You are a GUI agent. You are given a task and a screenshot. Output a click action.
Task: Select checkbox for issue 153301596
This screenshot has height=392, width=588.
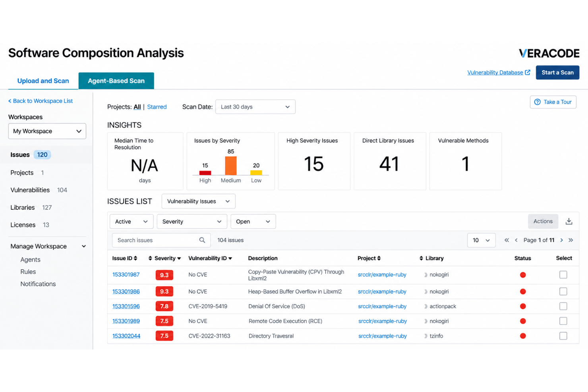click(563, 306)
